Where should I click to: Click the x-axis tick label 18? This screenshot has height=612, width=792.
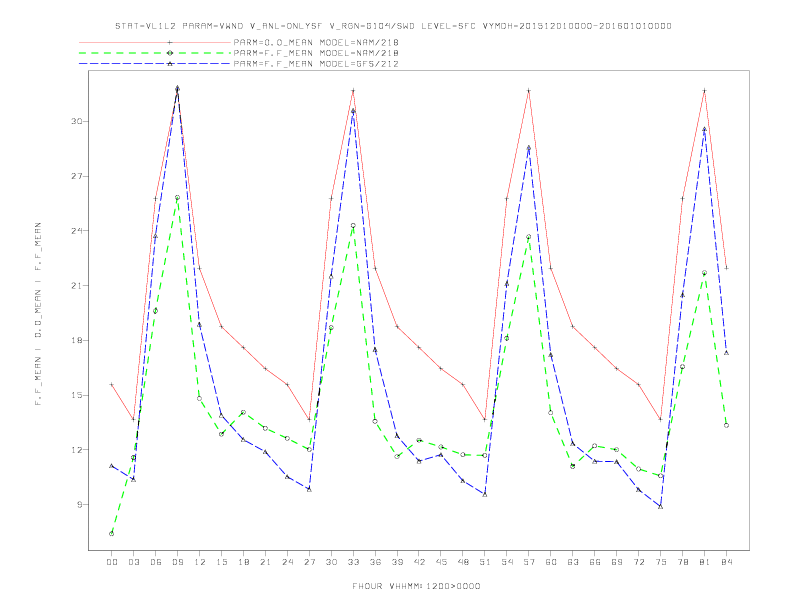tap(243, 562)
